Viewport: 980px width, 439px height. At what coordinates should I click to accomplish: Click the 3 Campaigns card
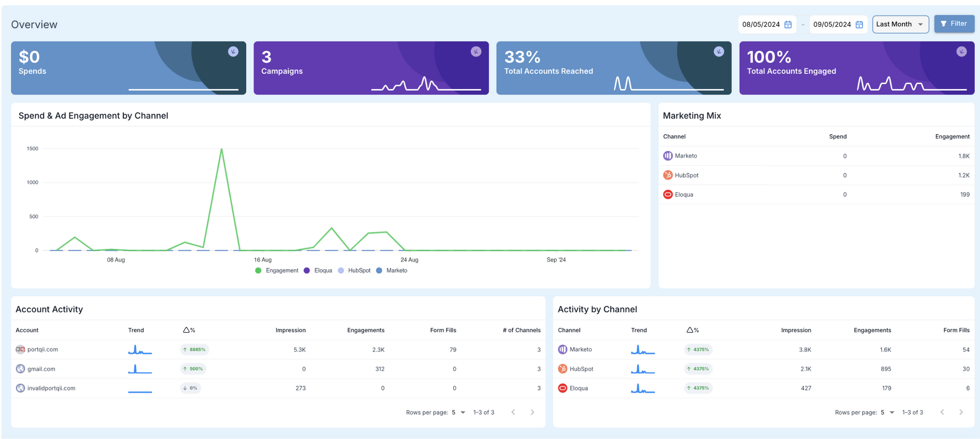point(371,68)
